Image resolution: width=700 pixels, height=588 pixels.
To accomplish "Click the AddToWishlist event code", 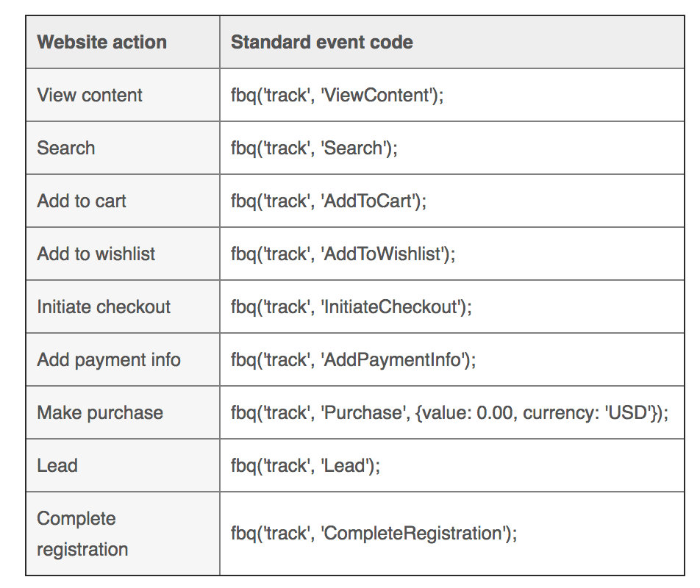I will pos(343,254).
